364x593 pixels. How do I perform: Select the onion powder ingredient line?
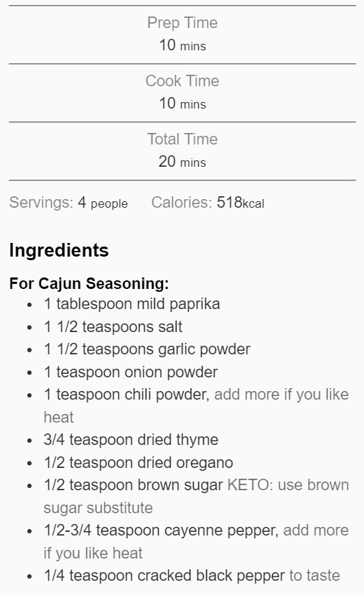click(x=131, y=372)
